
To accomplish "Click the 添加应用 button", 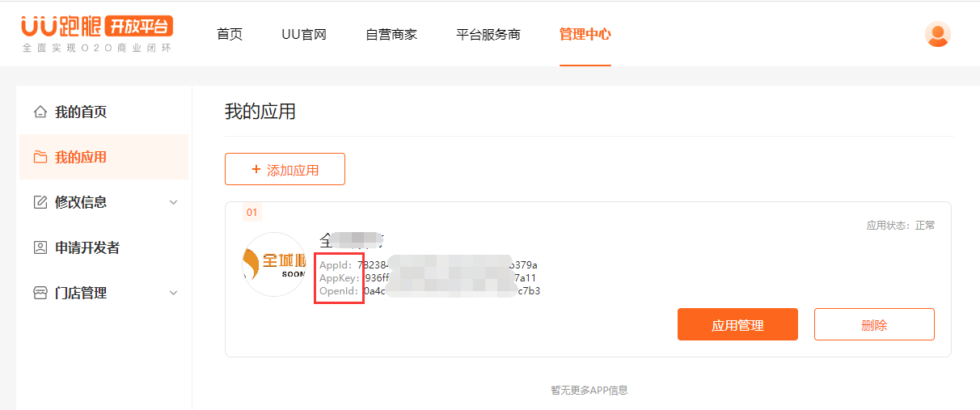I will pos(285,170).
